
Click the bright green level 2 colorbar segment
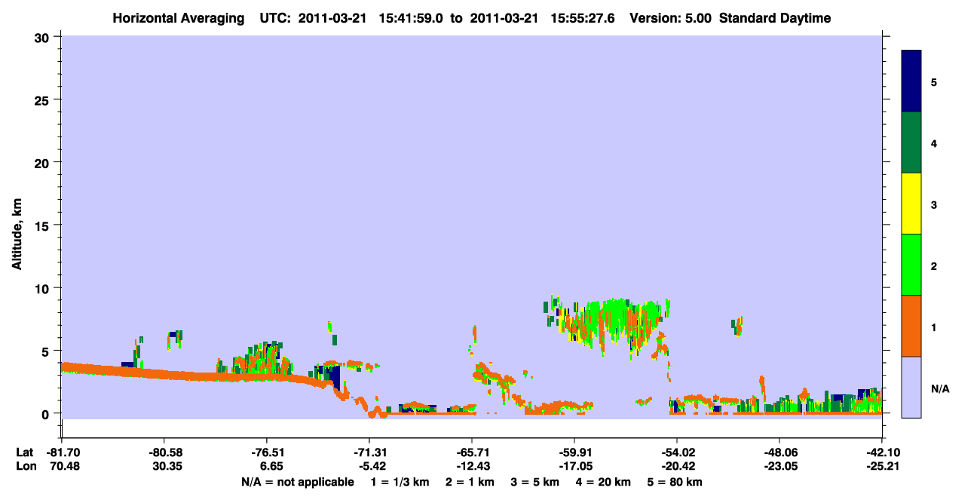pyautogui.click(x=911, y=265)
